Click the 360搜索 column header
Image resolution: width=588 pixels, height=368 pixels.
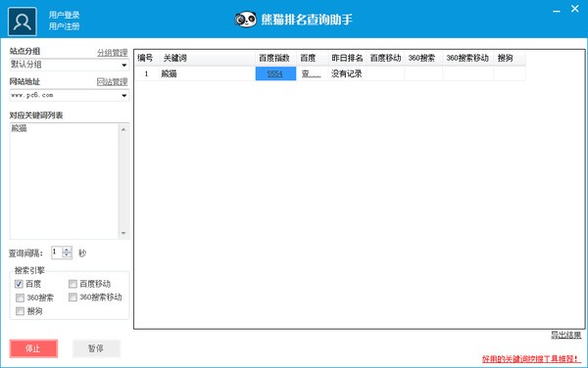point(423,58)
